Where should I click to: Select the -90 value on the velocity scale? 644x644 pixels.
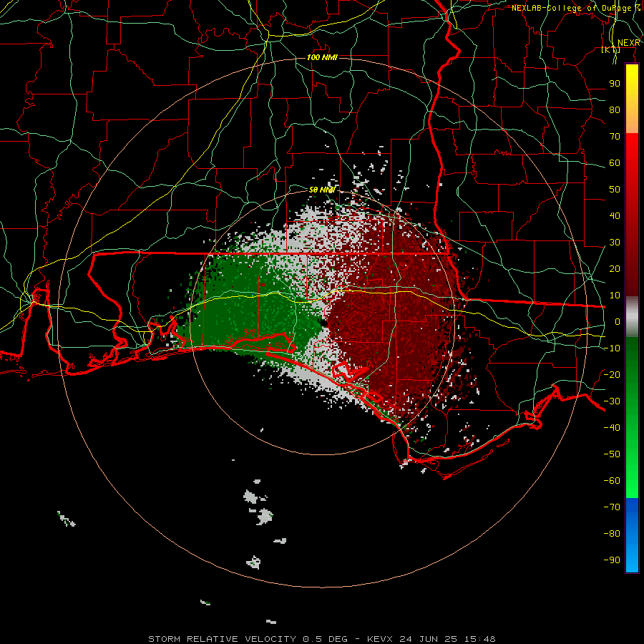(612, 560)
